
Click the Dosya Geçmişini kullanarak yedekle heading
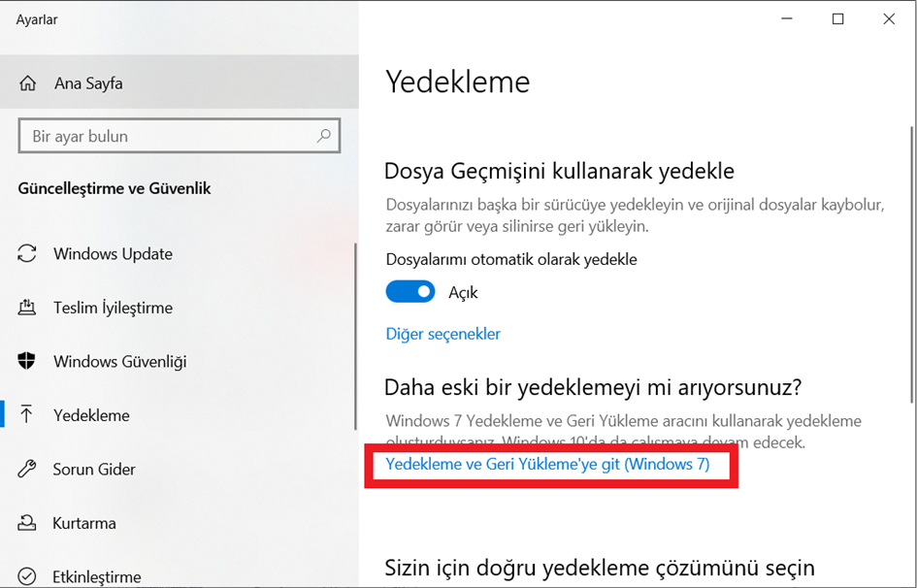pyautogui.click(x=559, y=171)
